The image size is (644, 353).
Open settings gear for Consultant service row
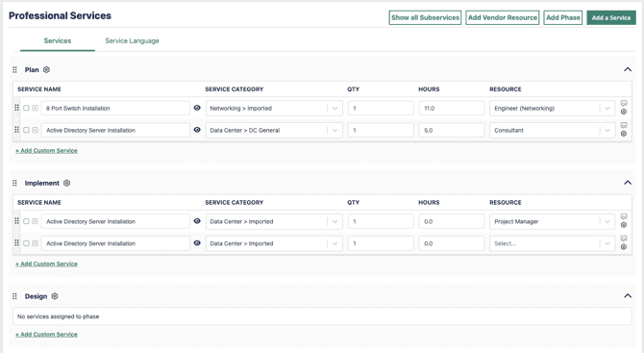624,134
